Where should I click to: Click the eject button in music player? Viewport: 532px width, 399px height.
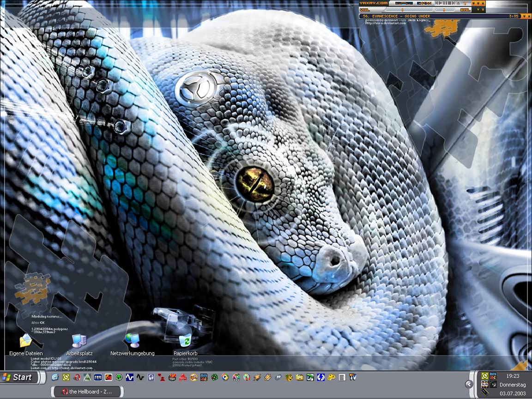458,3
